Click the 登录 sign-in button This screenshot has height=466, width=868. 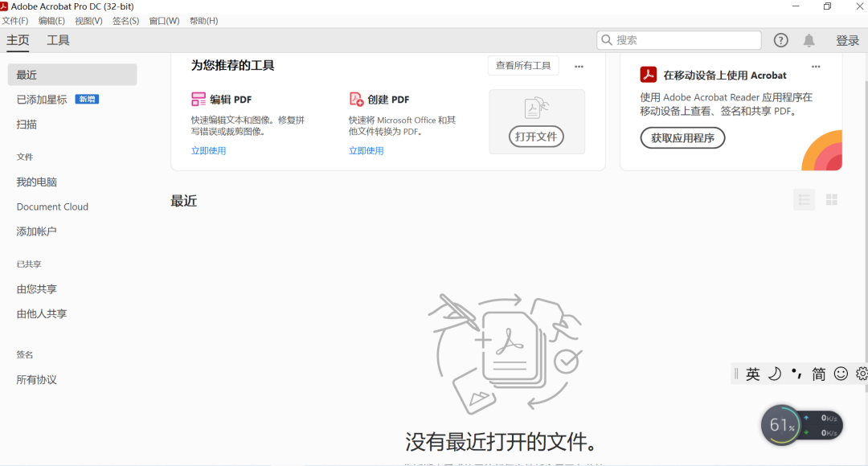coord(848,40)
